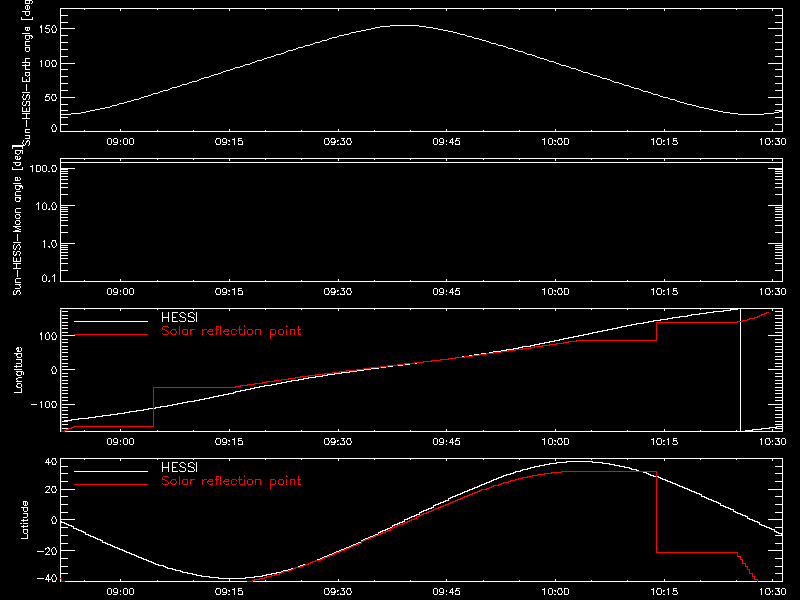Click the 10:00 label under Longitude plot

pos(555,442)
